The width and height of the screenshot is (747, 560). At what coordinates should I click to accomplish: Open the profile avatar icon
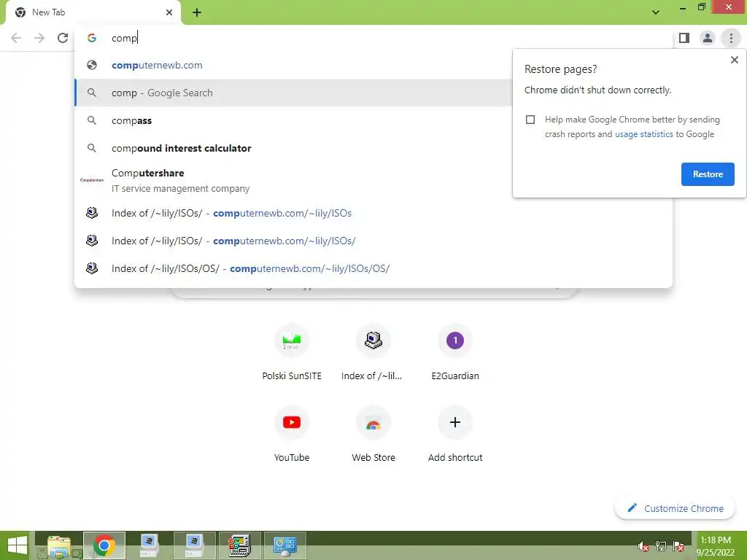coord(708,38)
